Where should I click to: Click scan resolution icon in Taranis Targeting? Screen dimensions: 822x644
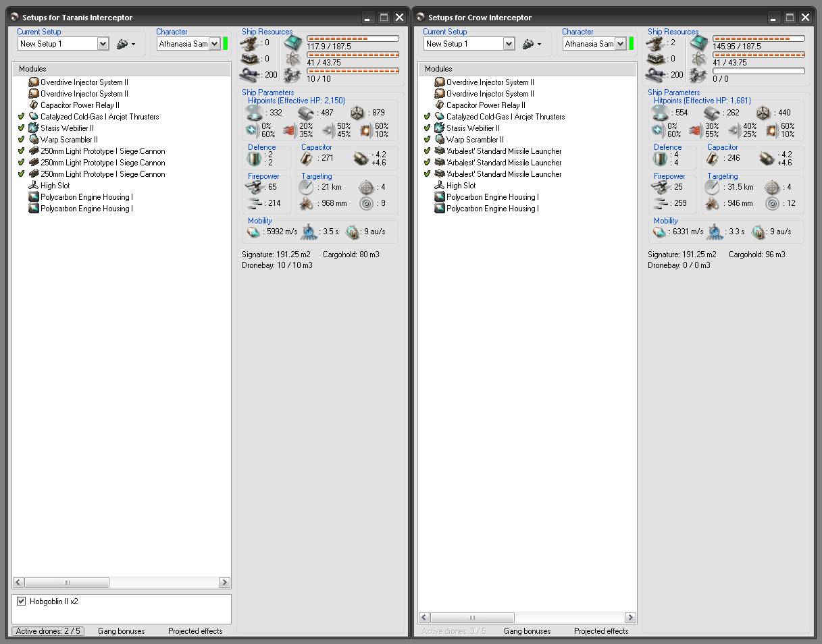click(x=307, y=203)
